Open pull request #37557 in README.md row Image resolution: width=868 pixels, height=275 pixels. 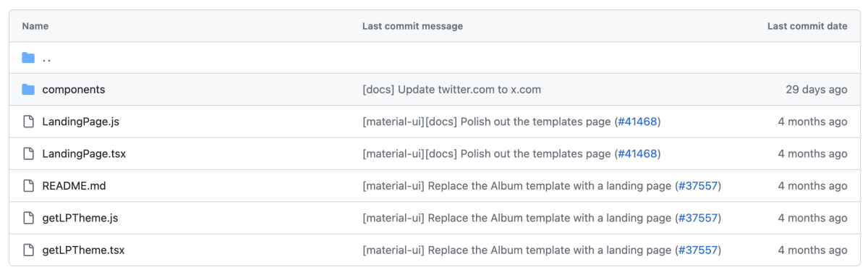coord(698,186)
